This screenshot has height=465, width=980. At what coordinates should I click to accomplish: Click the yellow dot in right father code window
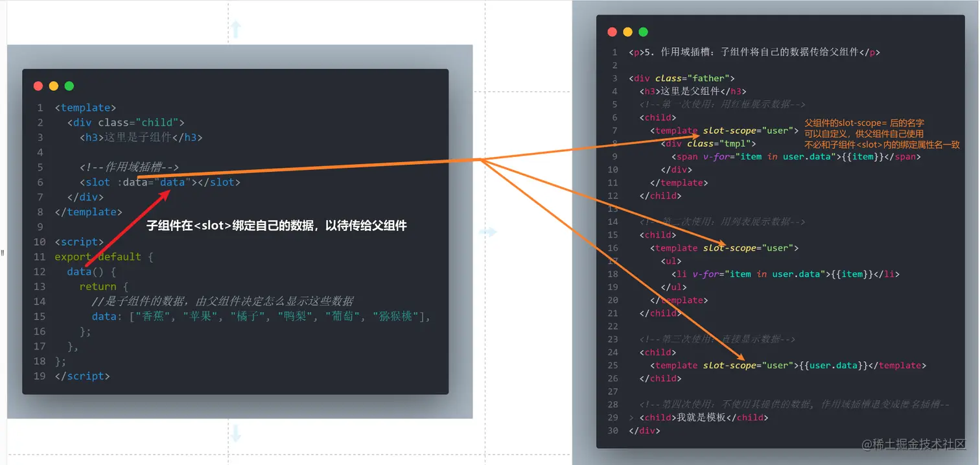[627, 32]
